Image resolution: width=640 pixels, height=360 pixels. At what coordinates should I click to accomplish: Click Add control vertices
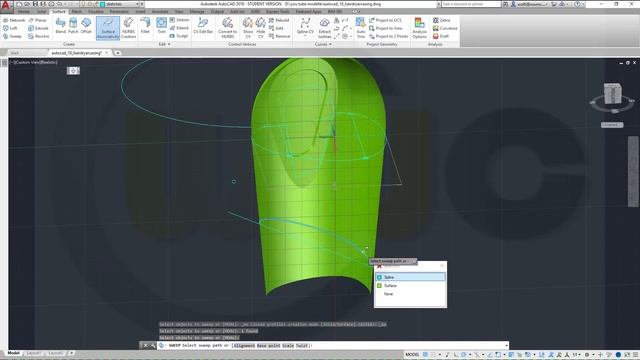(x=276, y=28)
